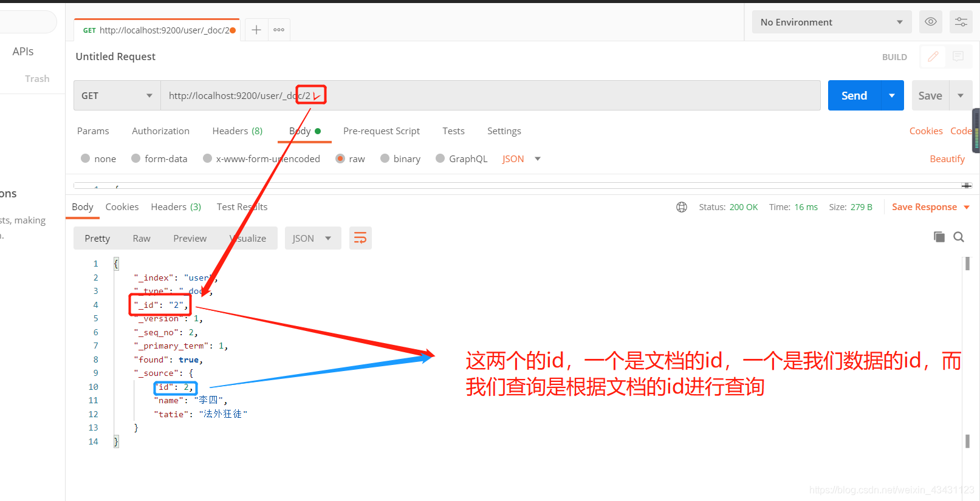Click the "tatie": "法外狂徒" response line
Image resolution: width=980 pixels, height=501 pixels.
[x=200, y=414]
